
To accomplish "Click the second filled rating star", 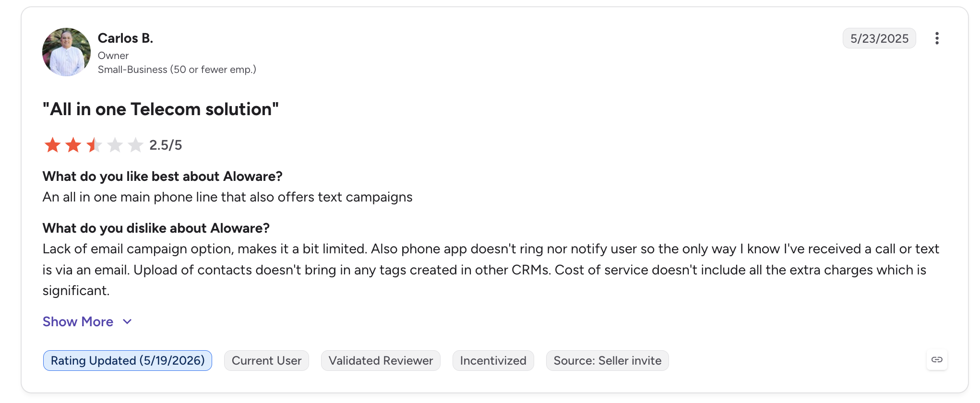I will coord(73,145).
